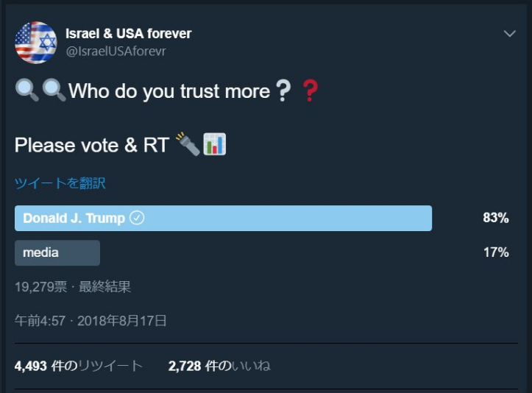The width and height of the screenshot is (532, 393).
Task: Click the white question mark emoji
Action: coord(283,91)
